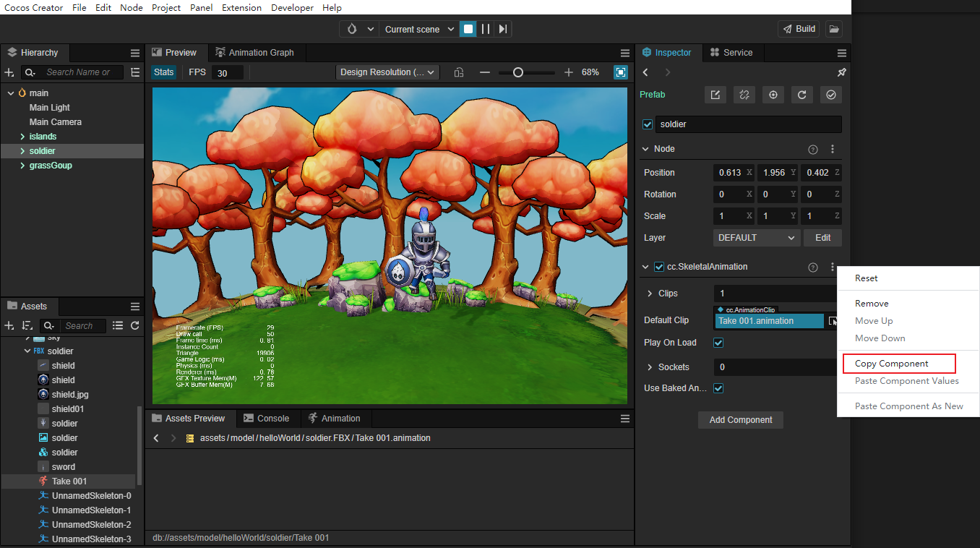The width and height of the screenshot is (980, 548).
Task: Switch to the Animation Graph tab
Action: 254,53
